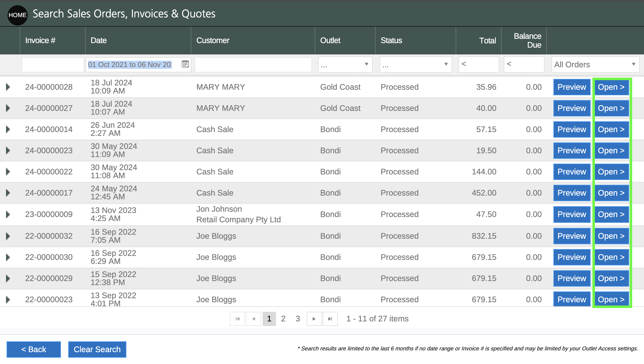
Task: Preview invoice 22-00000030
Action: (x=572, y=257)
